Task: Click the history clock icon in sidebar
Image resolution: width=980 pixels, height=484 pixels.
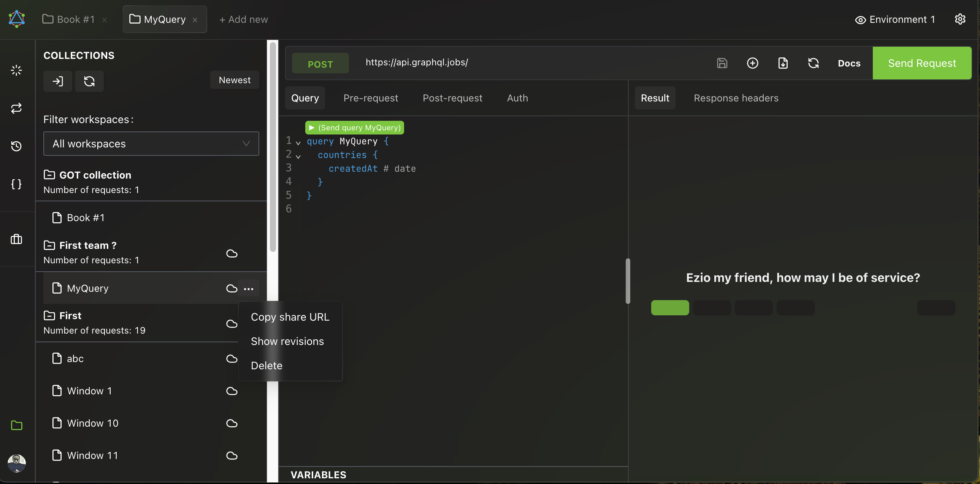Action: tap(16, 146)
